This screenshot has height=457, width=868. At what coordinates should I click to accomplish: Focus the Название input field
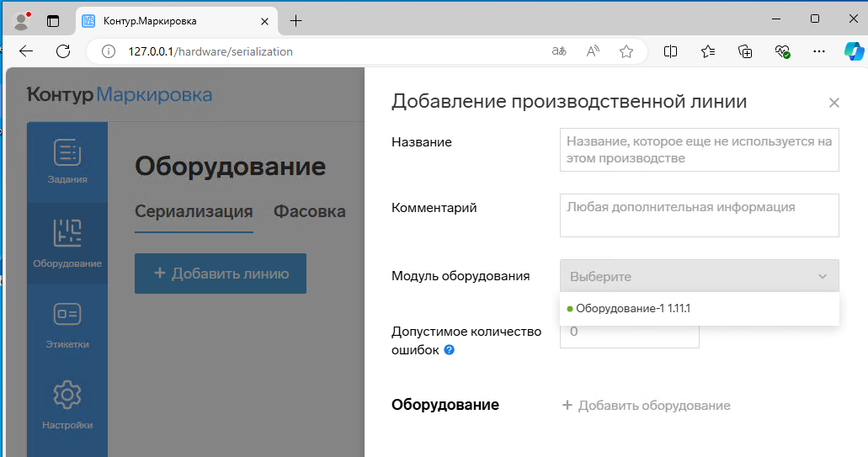click(699, 150)
